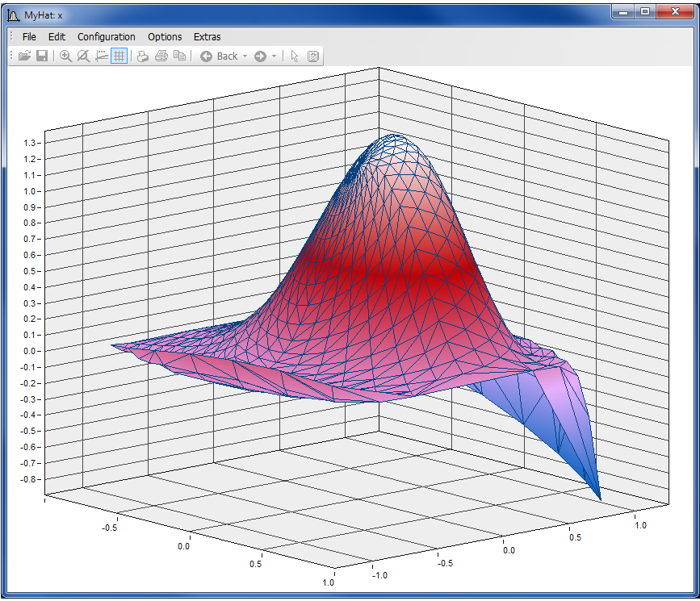
Task: Click the Open file folder icon
Action: pyautogui.click(x=24, y=56)
